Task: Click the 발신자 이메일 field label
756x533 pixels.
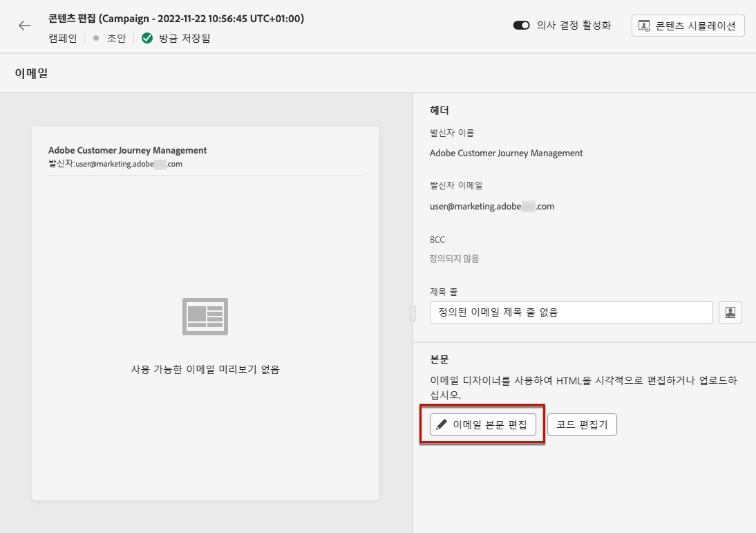Action: point(456,185)
